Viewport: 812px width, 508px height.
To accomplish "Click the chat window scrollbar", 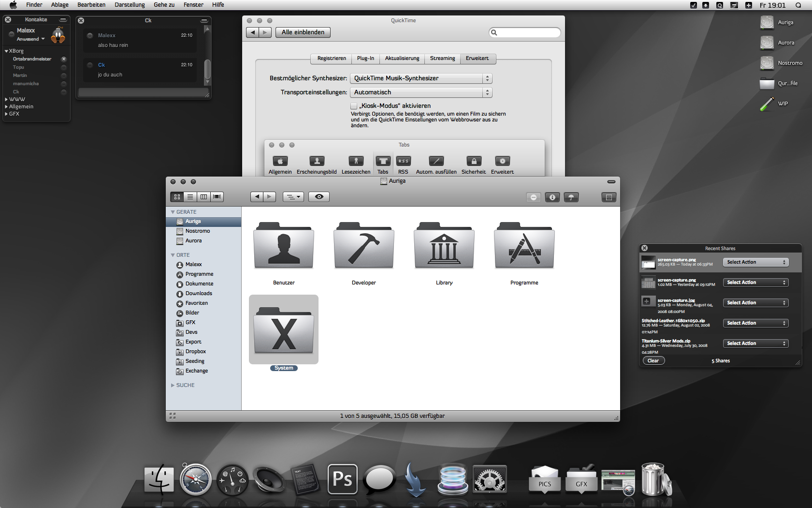I will coord(207,69).
